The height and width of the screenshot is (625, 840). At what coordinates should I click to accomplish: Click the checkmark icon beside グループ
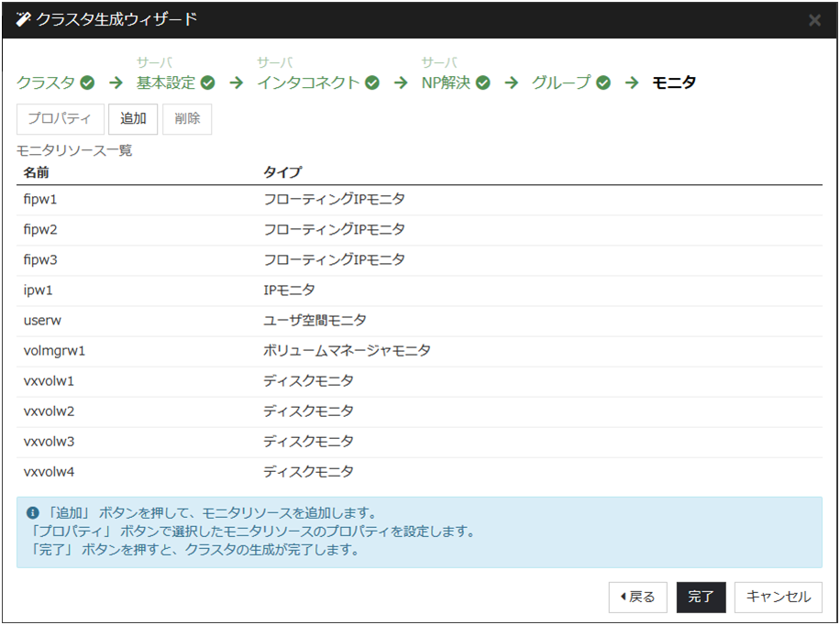coord(603,83)
